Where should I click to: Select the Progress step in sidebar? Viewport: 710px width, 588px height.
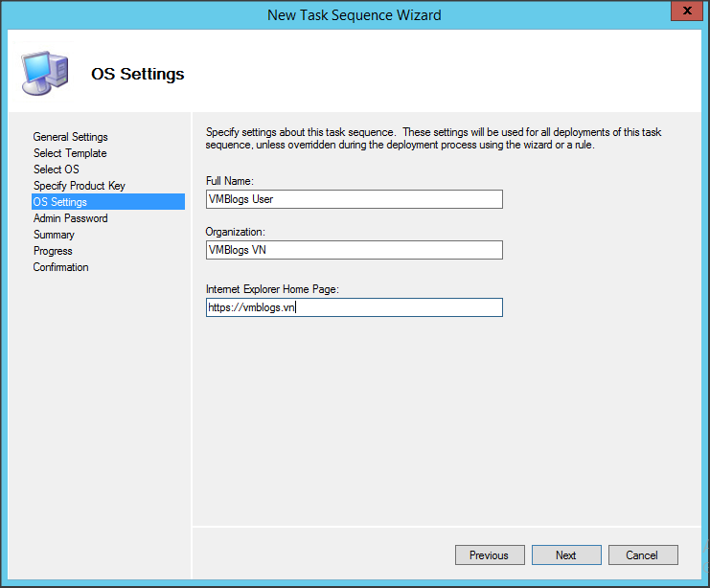[x=53, y=251]
